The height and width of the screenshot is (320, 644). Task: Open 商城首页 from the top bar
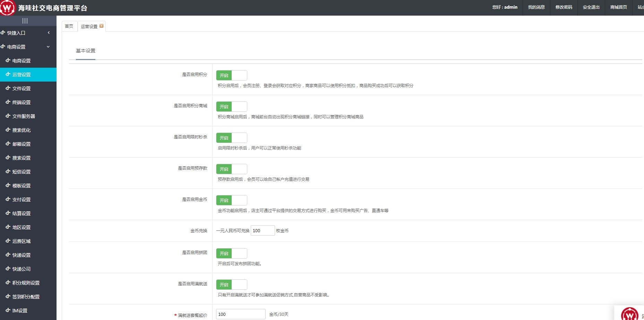tap(618, 7)
